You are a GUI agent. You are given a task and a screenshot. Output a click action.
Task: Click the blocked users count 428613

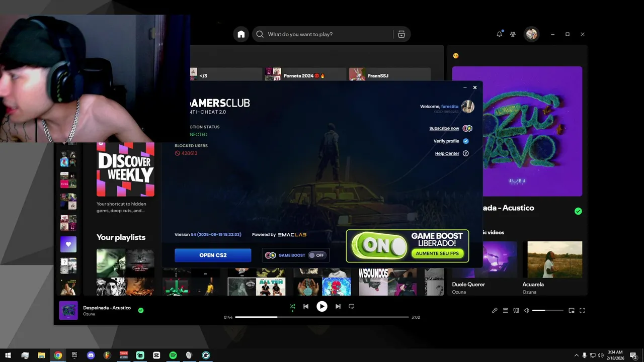pyautogui.click(x=189, y=153)
